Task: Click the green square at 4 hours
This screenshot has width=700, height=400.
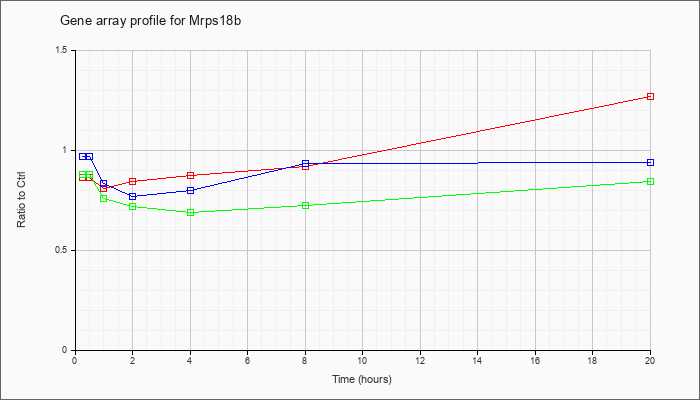Action: pos(191,212)
